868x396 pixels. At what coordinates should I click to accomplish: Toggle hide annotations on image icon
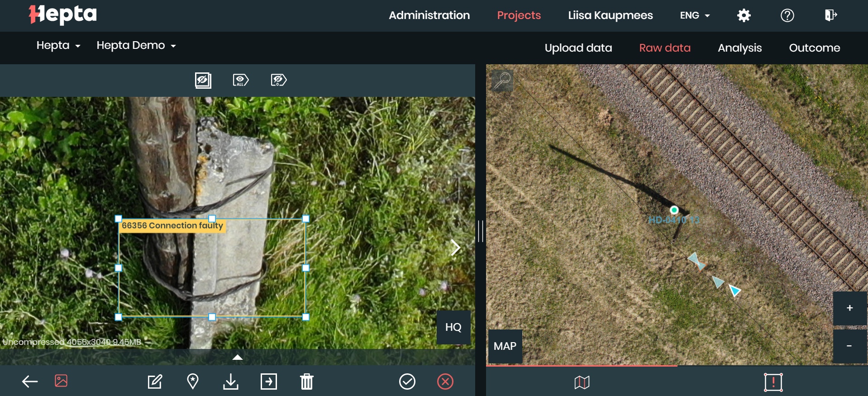coord(203,80)
